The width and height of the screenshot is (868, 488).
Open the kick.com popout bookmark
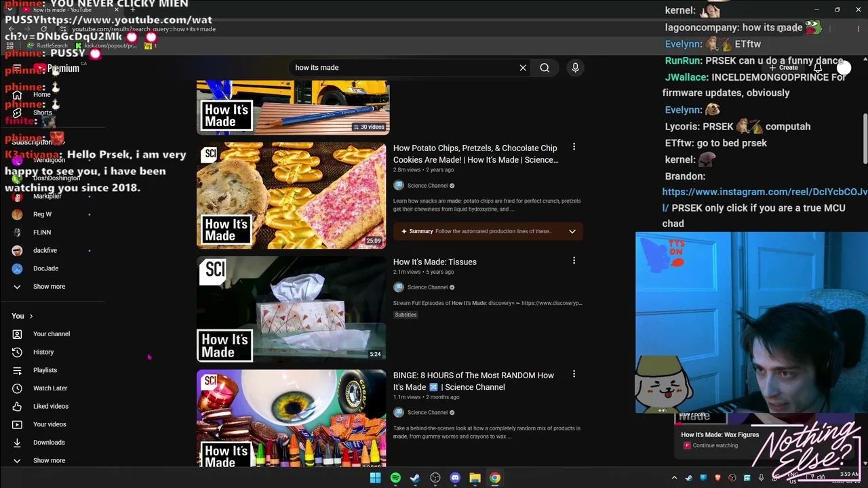pos(106,45)
